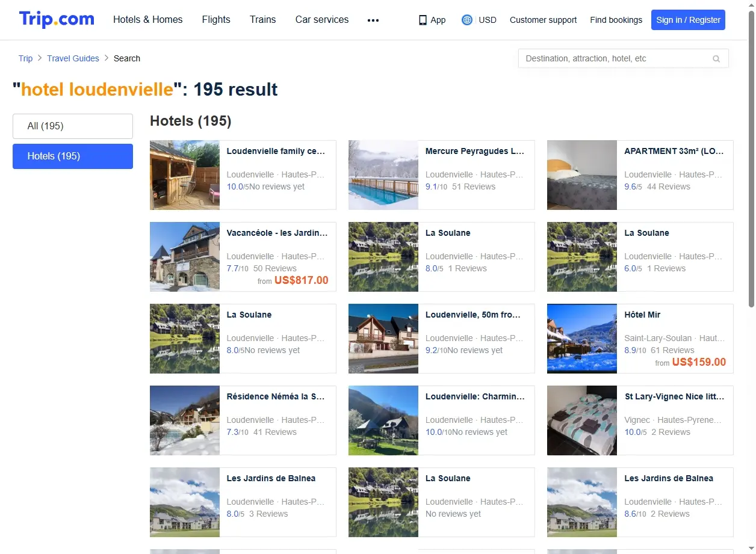This screenshot has height=554, width=756.
Task: Open APARTMENT 33m² bedroom photo
Action: pos(582,175)
